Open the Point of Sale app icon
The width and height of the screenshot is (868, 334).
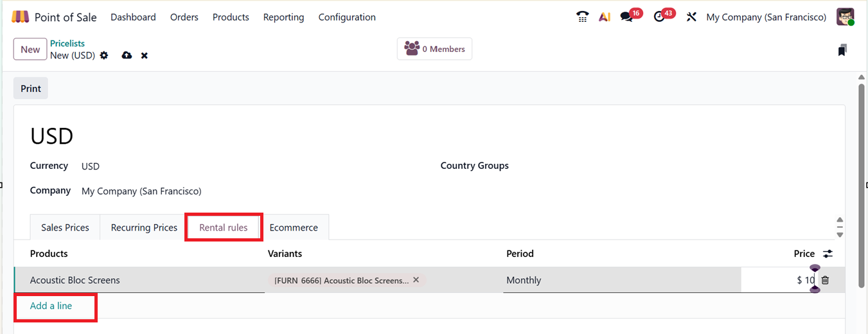[x=20, y=17]
